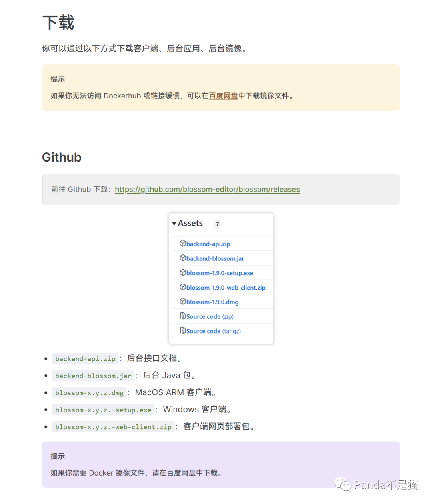
Task: Collapse the Assets disclosure triangle
Action: tap(174, 224)
